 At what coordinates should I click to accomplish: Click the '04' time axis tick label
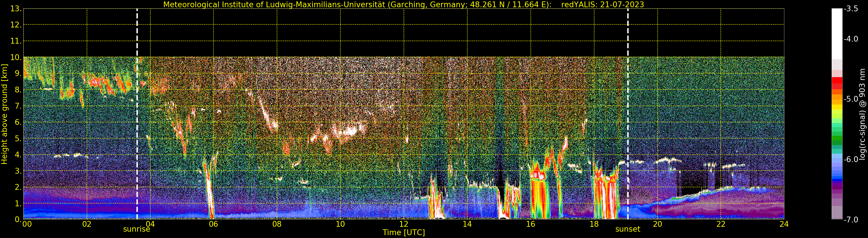150,224
